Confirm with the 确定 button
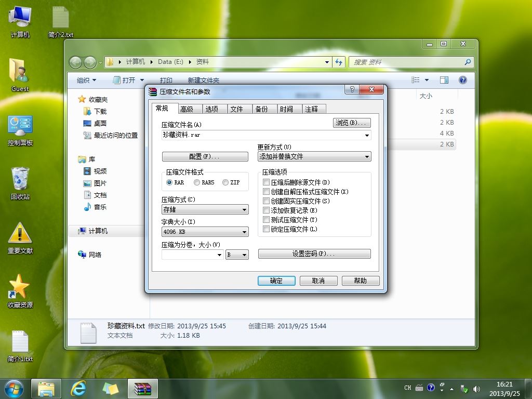Image resolution: width=532 pixels, height=399 pixels. (x=276, y=281)
